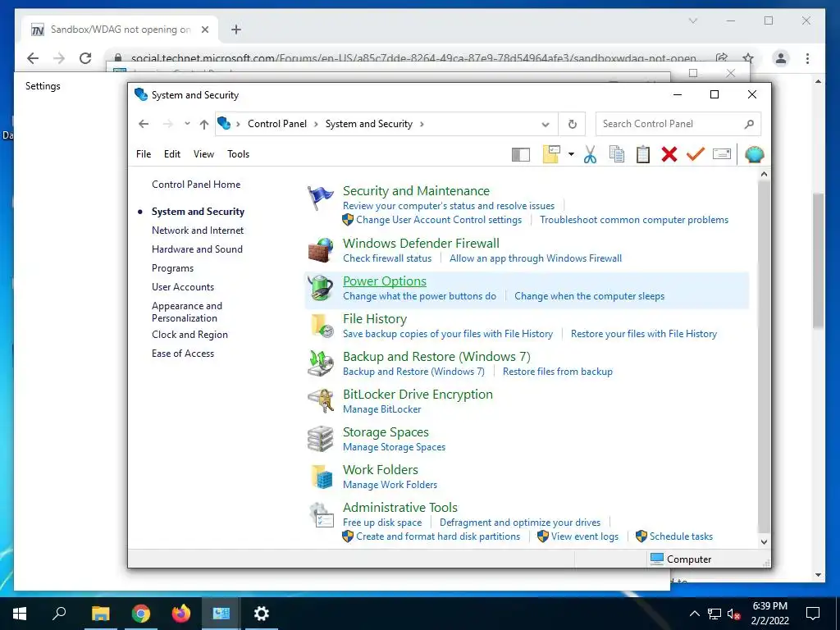Screen dimensions: 840x630
Task: Click the Cut scissors toolbar icon
Action: [x=590, y=154]
